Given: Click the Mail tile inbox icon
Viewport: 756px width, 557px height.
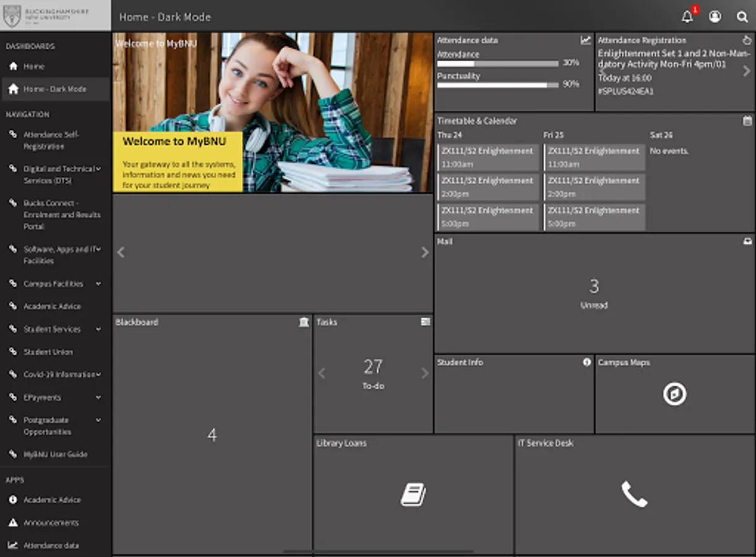Looking at the screenshot, I should click(747, 241).
